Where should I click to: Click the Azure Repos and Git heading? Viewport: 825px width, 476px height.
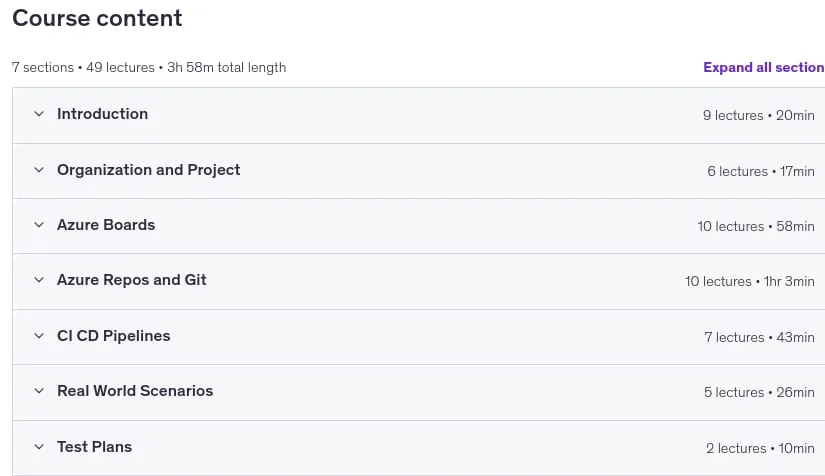tap(132, 280)
